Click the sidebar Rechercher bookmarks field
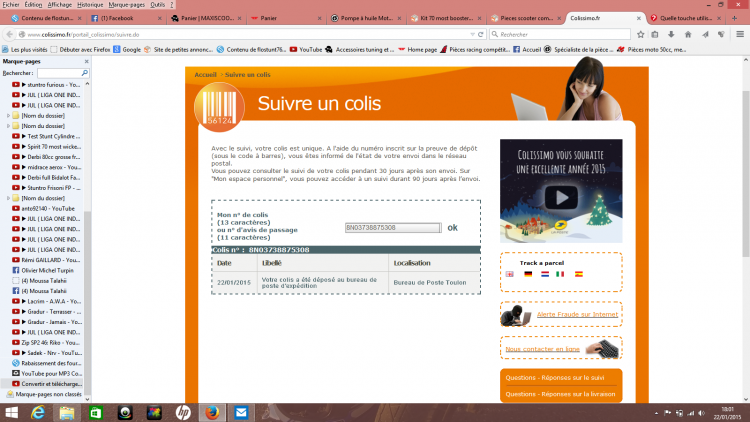Image resolution: width=750 pixels, height=422 pixels. 59,73
